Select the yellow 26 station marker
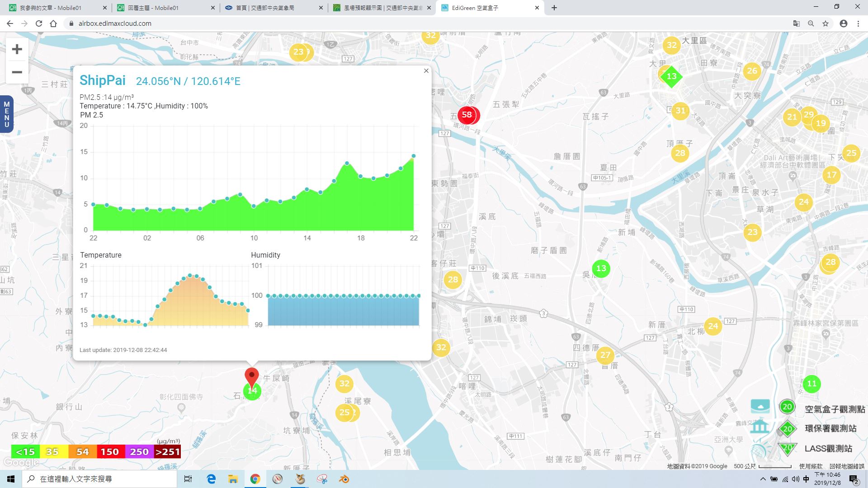 pos(752,71)
